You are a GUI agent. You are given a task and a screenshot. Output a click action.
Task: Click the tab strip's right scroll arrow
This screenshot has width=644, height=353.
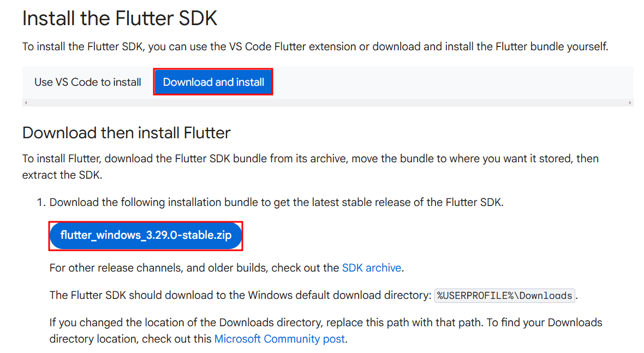tap(630, 103)
